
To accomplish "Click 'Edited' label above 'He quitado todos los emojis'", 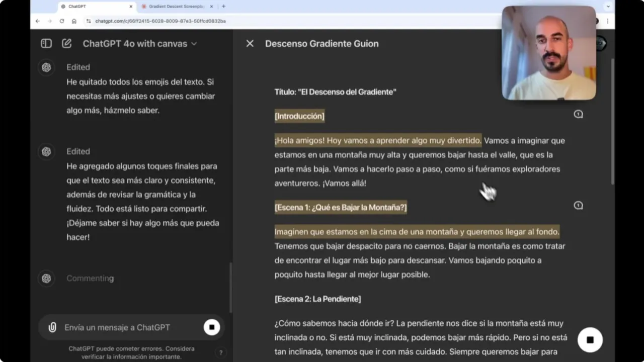I will click(78, 67).
